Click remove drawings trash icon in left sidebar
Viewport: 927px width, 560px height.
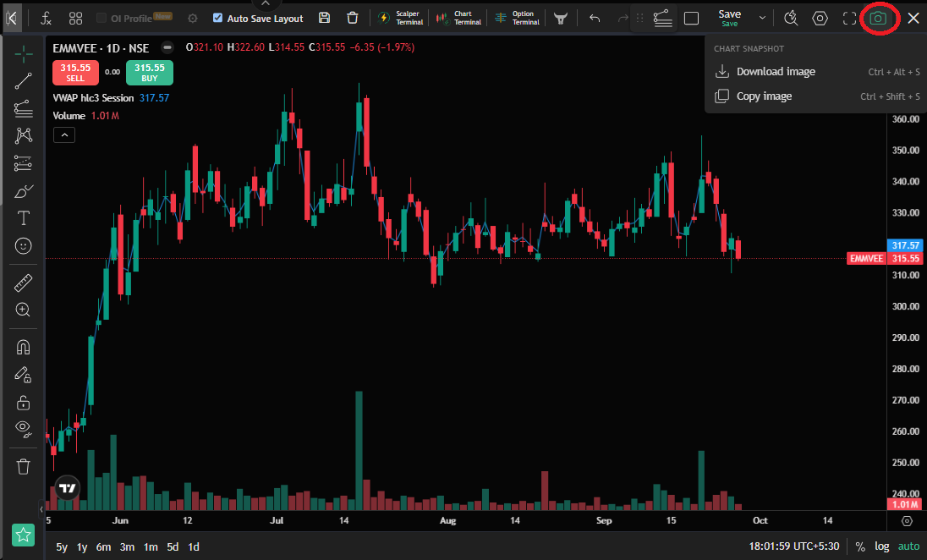23,467
